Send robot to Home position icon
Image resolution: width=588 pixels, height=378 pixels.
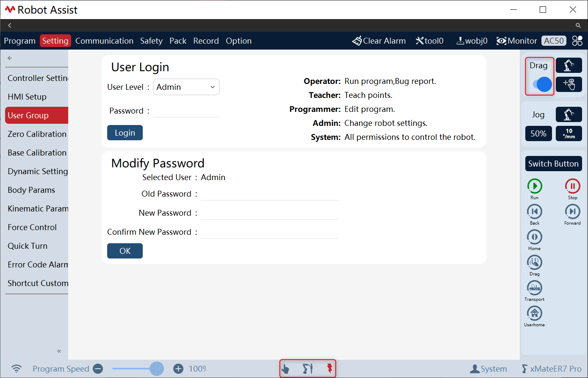pos(535,237)
